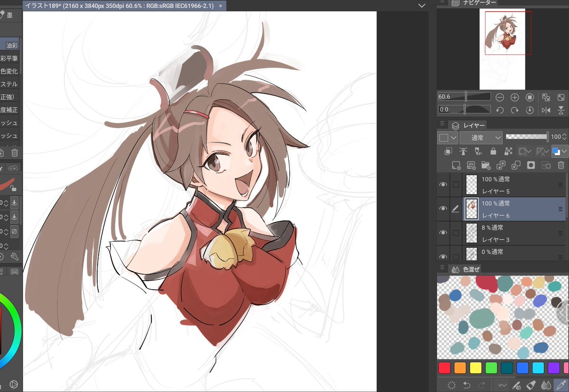569x392 pixels.
Task: Hide レイヤー 6 via eye icon
Action: point(443,209)
